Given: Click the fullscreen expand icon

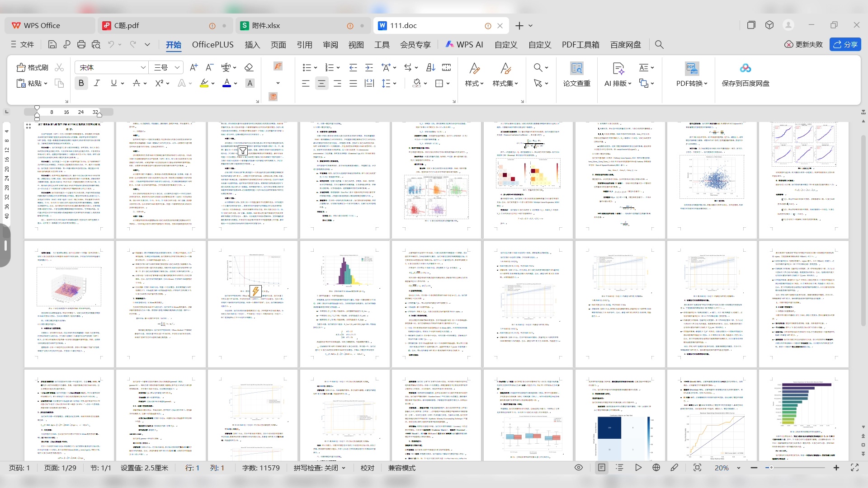Looking at the screenshot, I should click(854, 468).
